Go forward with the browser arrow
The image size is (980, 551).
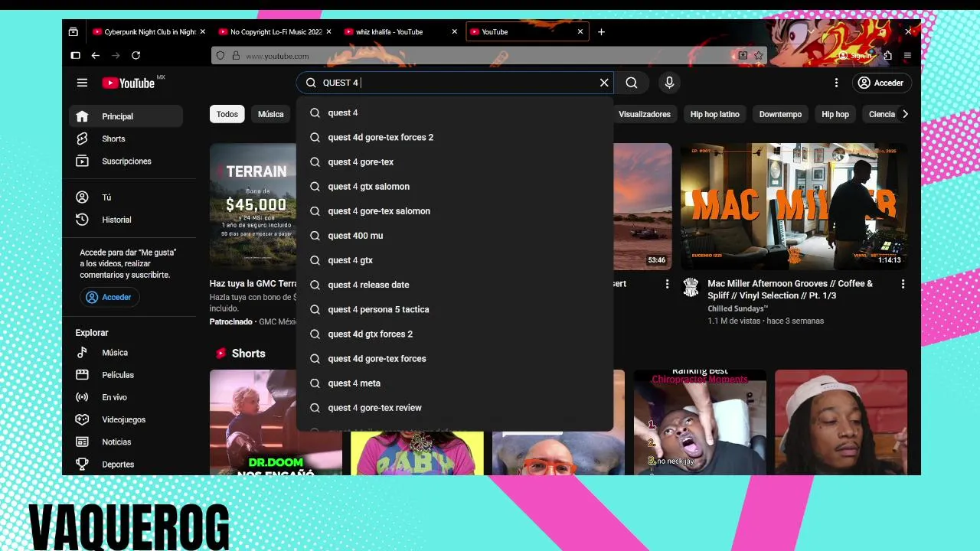(116, 55)
